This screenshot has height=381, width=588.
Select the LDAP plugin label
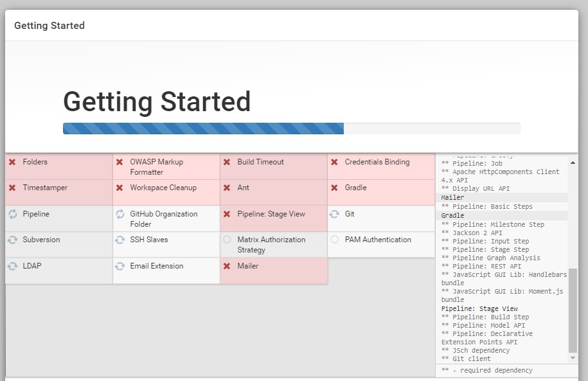32,266
